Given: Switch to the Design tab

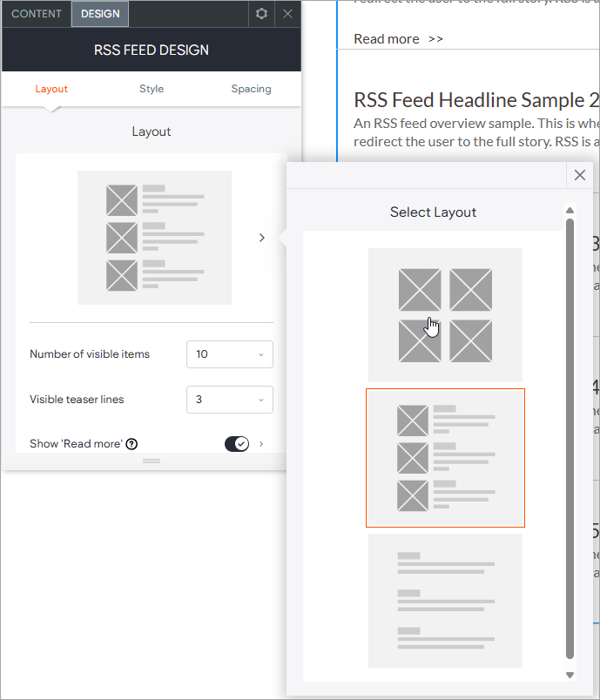Looking at the screenshot, I should (x=100, y=14).
